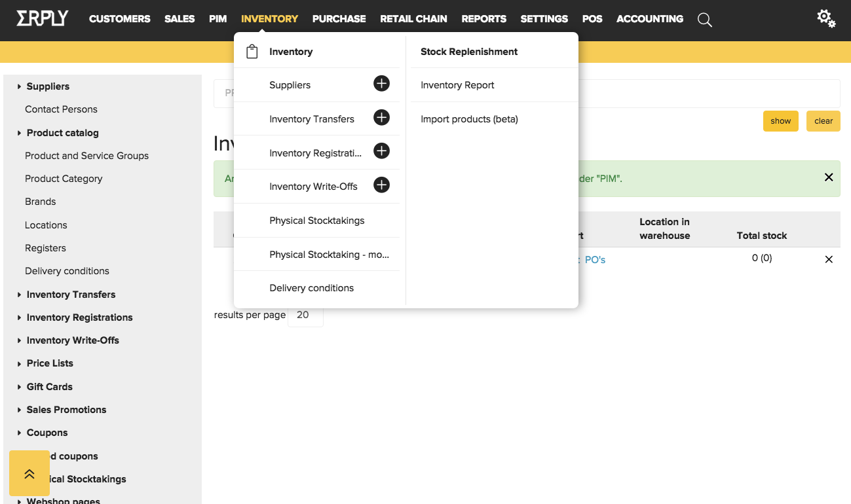Open the PO's link in table
The height and width of the screenshot is (504, 851).
coord(595,260)
